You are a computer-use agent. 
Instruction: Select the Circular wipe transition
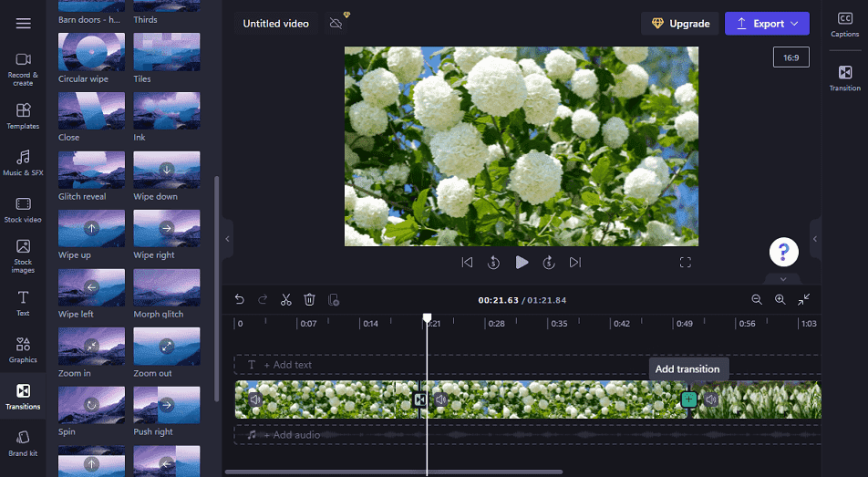coord(91,51)
